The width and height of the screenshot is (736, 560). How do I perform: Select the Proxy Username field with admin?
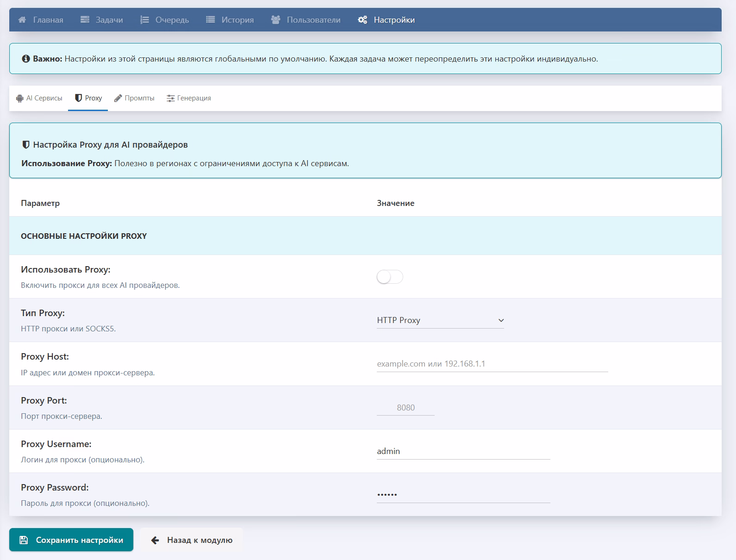pyautogui.click(x=463, y=451)
